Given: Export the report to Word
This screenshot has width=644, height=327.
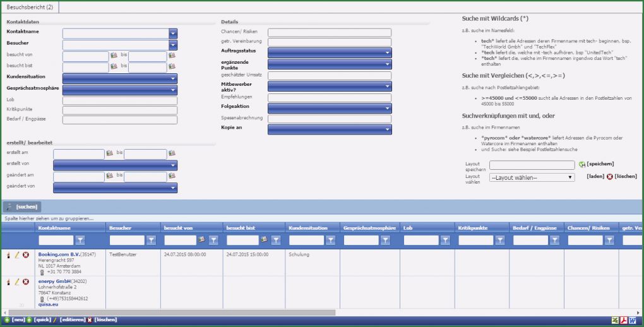Looking at the screenshot, I should tap(633, 320).
